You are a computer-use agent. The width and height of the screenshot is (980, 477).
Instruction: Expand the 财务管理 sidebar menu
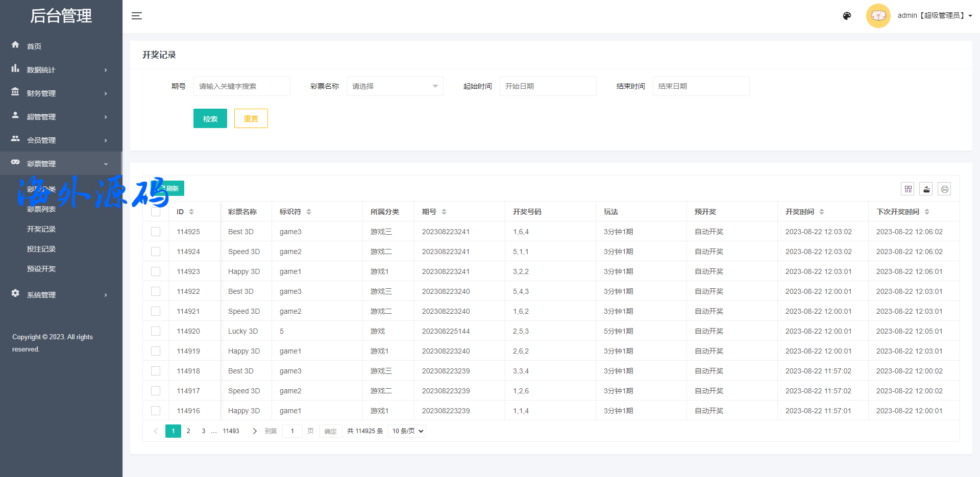point(61,93)
